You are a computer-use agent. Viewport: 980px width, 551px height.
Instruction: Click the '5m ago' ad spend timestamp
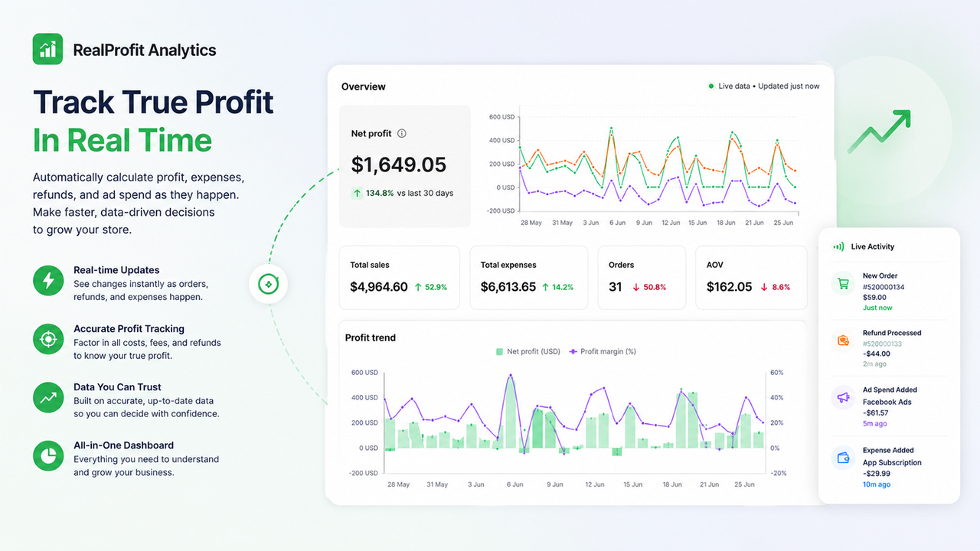(x=875, y=423)
